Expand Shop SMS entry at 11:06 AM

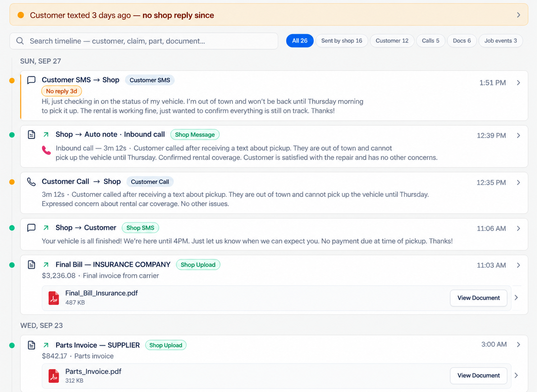[518, 228]
